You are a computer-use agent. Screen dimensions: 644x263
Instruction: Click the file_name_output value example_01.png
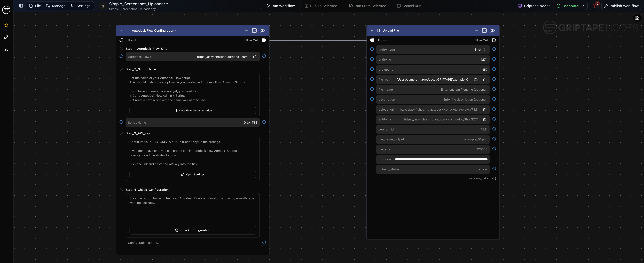476,139
